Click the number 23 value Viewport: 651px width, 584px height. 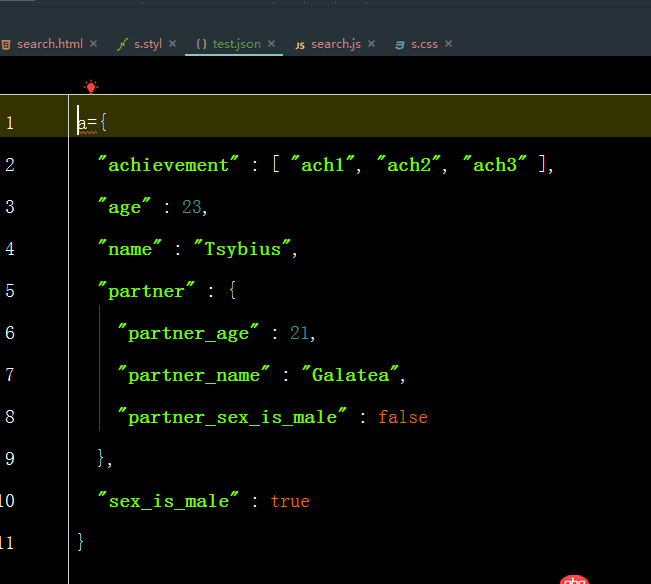click(192, 207)
